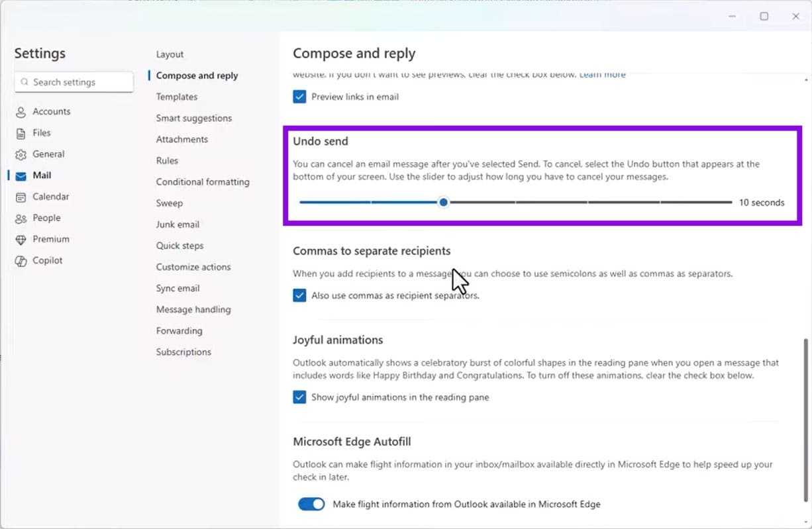Switch to Copilot settings category
Viewport: 812px width, 529px height.
pos(48,260)
